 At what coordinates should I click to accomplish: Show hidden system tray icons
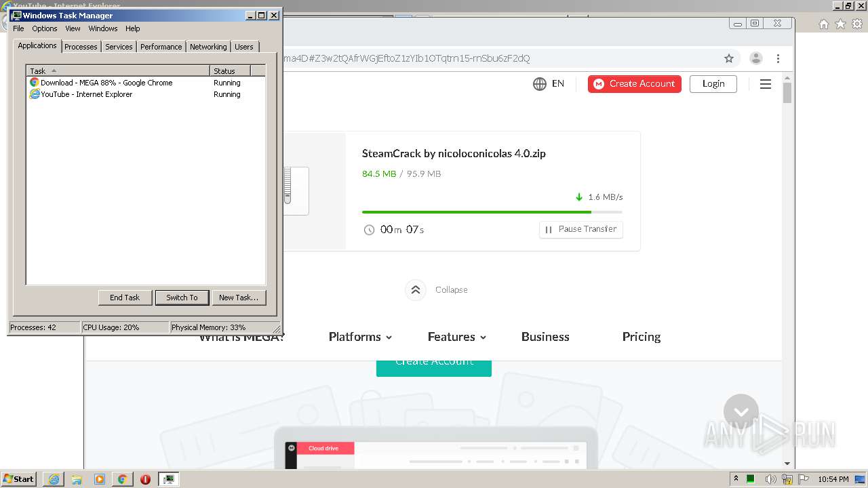pyautogui.click(x=736, y=479)
